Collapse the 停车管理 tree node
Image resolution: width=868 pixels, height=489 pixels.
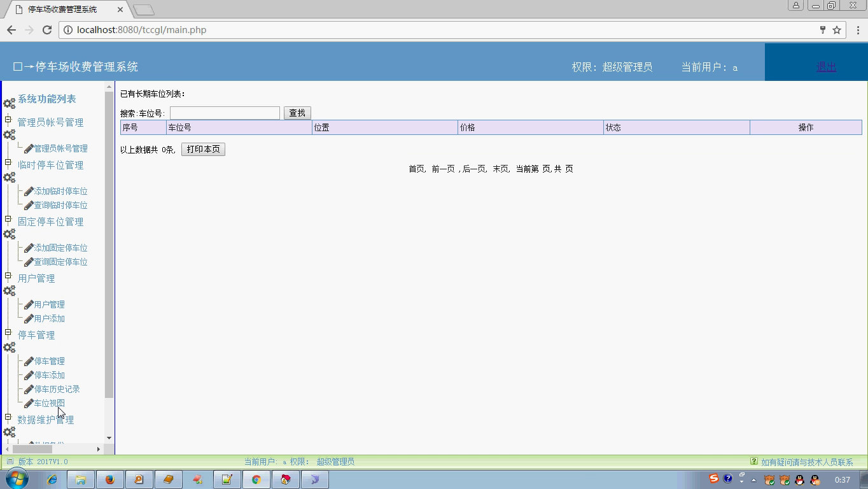(8, 332)
